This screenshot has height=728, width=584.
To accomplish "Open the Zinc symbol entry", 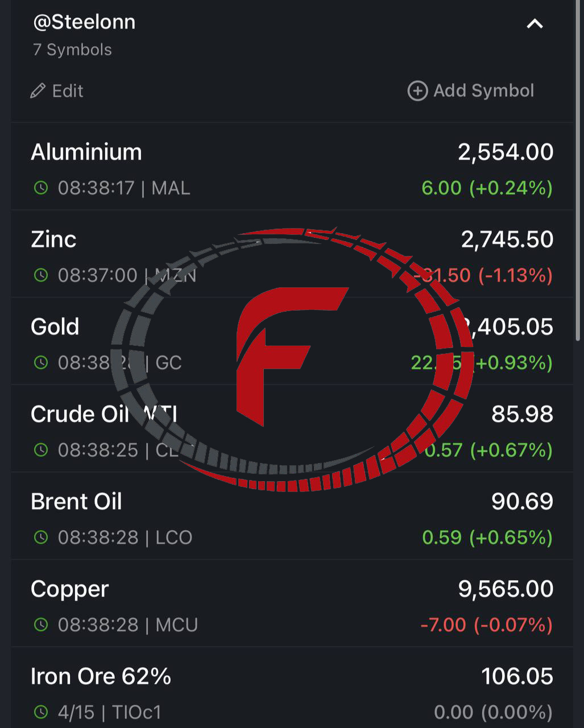I will (x=292, y=254).
